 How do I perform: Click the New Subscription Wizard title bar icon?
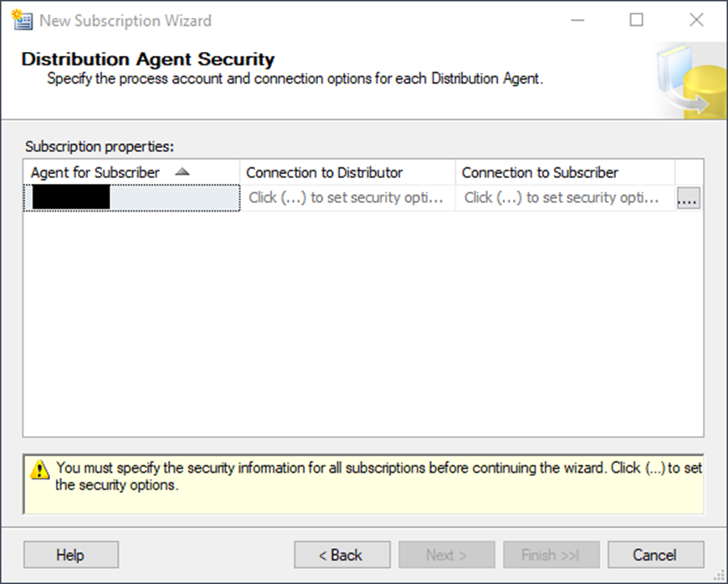pos(22,20)
